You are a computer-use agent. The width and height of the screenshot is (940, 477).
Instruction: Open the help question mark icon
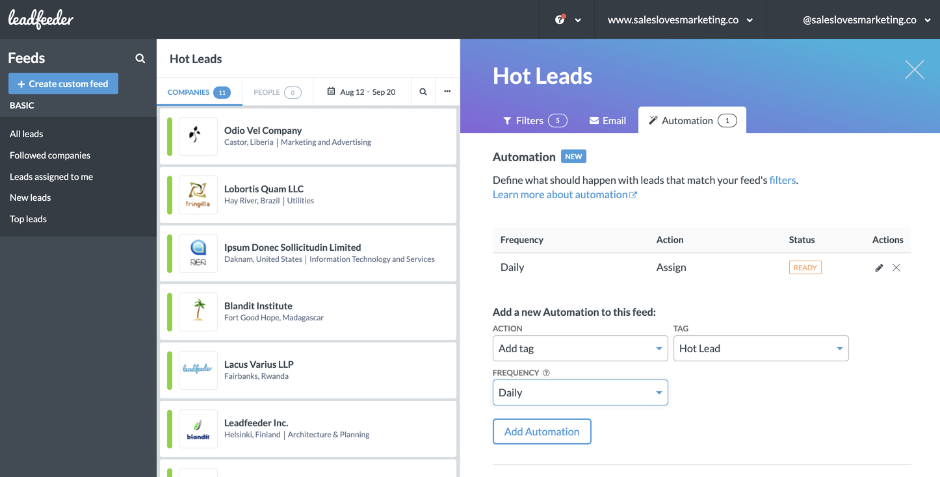561,20
